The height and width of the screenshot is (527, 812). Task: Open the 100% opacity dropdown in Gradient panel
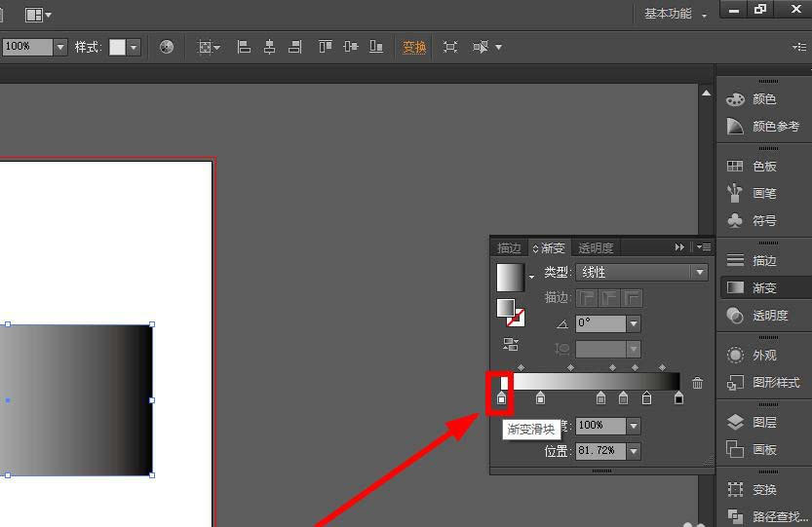634,426
